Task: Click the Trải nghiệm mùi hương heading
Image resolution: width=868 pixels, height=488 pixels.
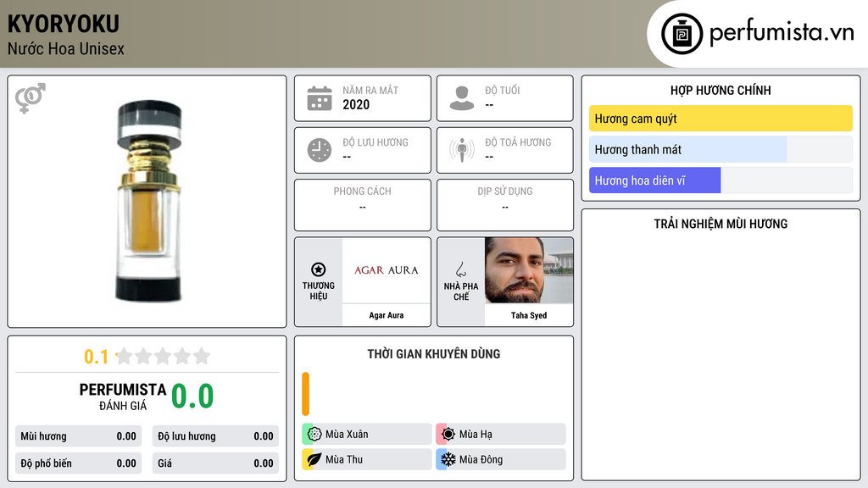Action: tap(721, 224)
